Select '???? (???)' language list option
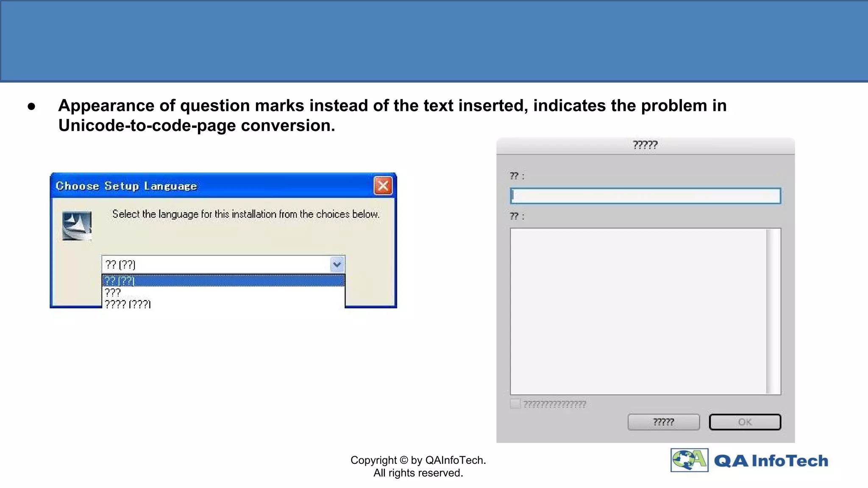868x488 pixels. pyautogui.click(x=223, y=304)
